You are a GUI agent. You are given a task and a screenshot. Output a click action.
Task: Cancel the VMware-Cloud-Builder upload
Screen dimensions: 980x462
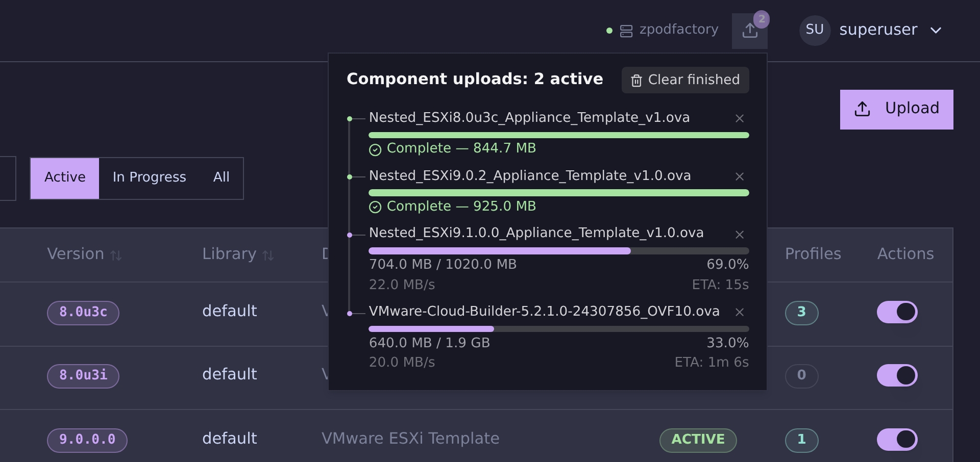(739, 312)
